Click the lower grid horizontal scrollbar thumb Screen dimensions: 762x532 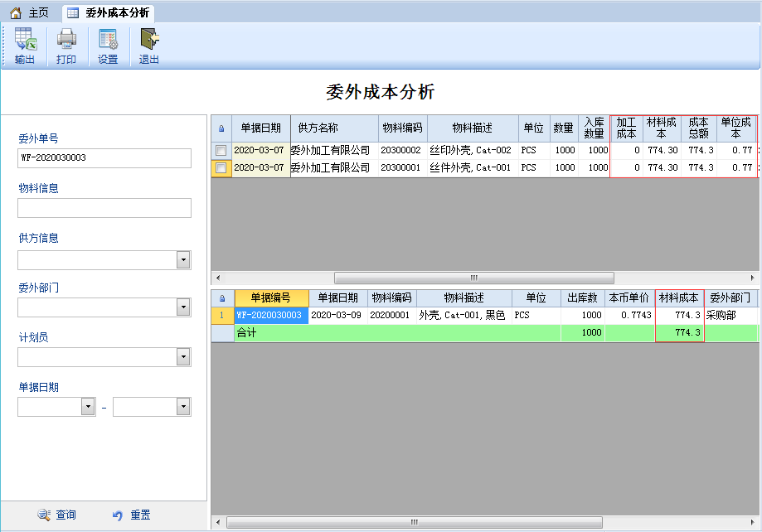415,522
